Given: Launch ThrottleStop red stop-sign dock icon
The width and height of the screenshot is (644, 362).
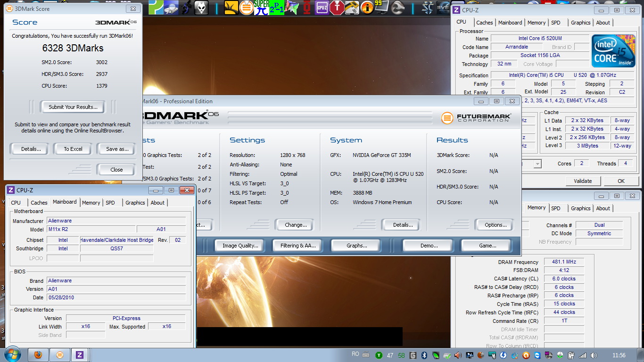Looking at the screenshot, I should coord(337,8).
